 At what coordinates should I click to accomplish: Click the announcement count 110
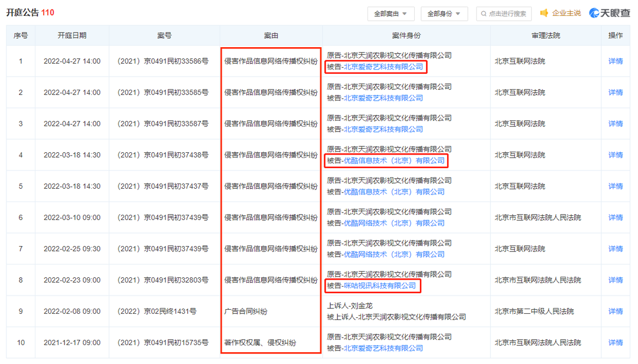(x=48, y=12)
